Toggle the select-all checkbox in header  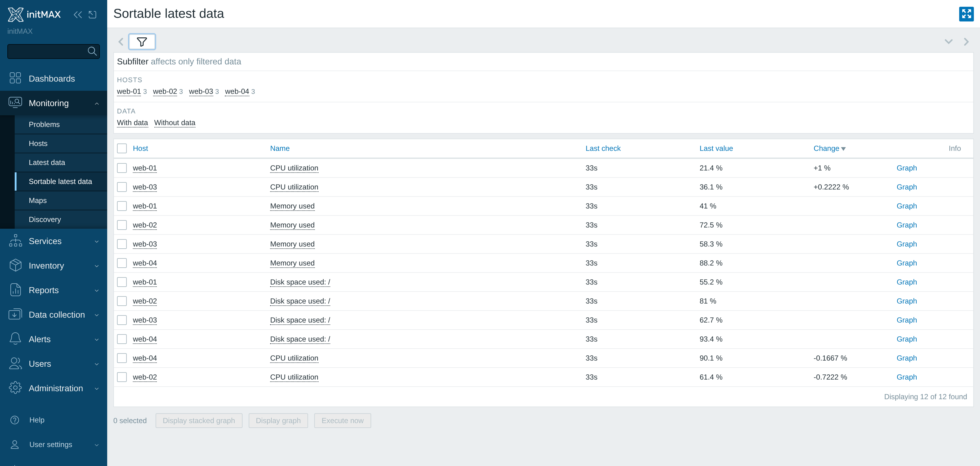[x=122, y=148]
